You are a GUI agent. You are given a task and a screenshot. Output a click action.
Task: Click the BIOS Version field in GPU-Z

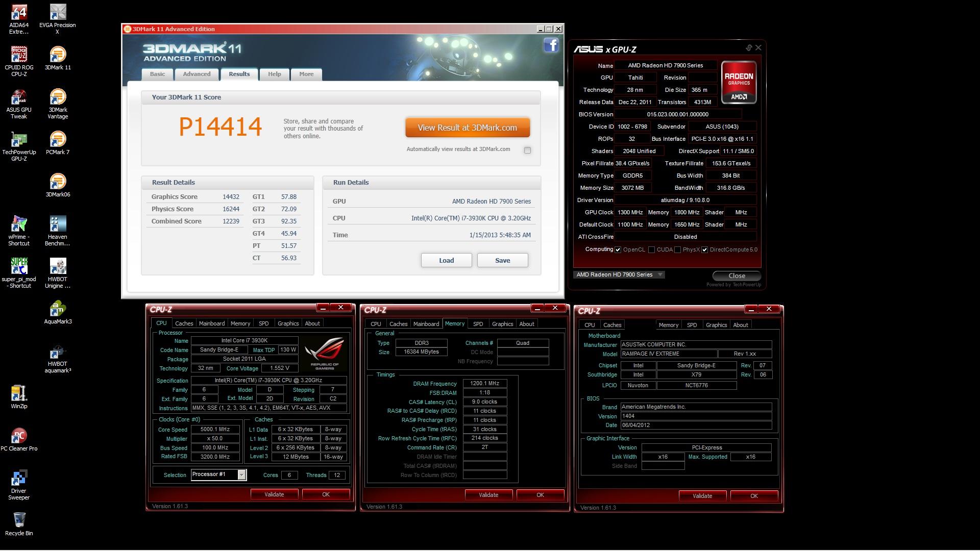click(677, 114)
